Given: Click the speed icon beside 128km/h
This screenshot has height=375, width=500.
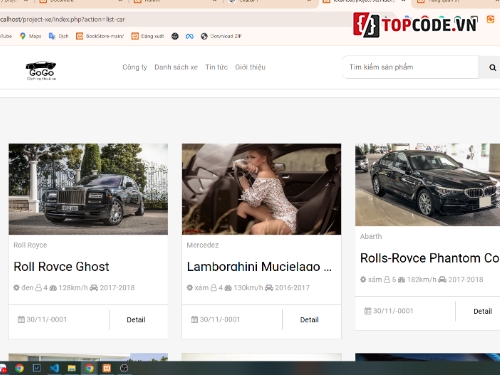Looking at the screenshot, I should (x=53, y=288).
